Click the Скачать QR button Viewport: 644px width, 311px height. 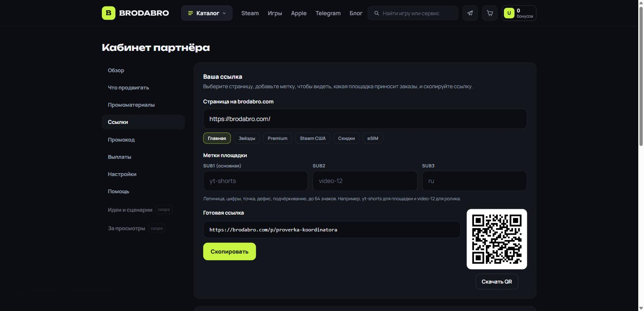click(497, 281)
